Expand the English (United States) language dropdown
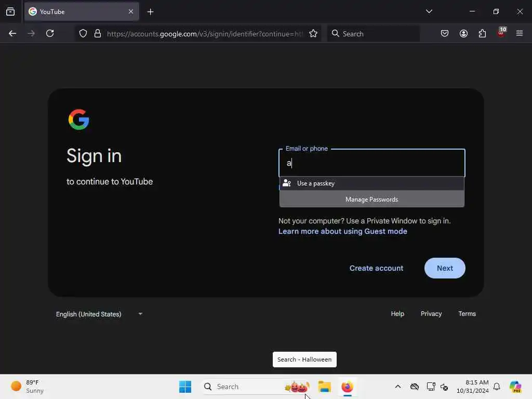This screenshot has height=399, width=532. click(x=99, y=314)
